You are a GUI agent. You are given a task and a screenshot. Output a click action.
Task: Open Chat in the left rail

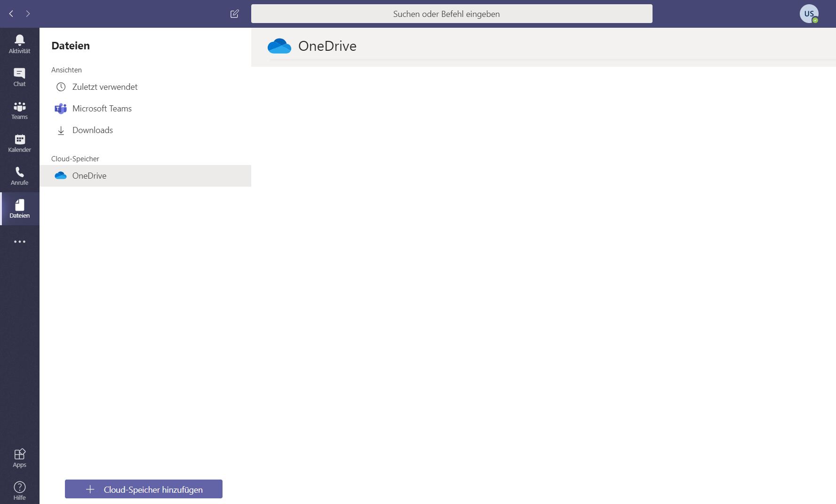pos(19,77)
